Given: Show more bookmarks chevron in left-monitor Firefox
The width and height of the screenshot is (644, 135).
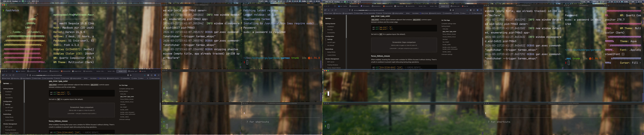Looking at the screenshot, I should (x=148, y=78).
